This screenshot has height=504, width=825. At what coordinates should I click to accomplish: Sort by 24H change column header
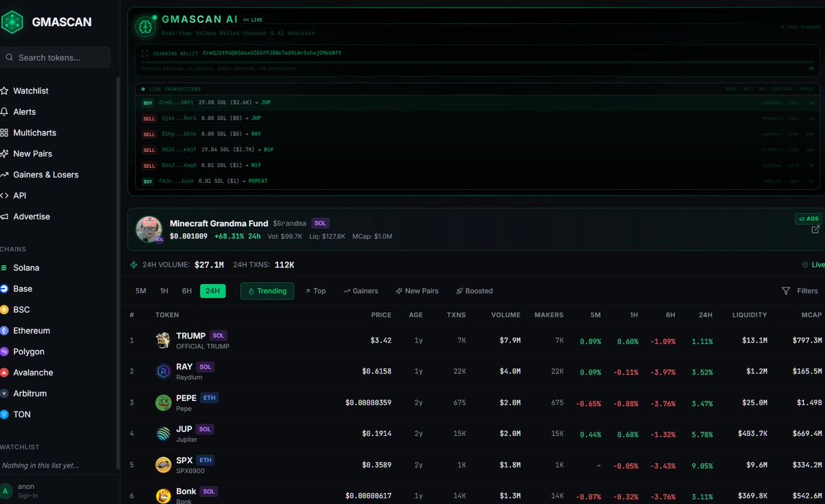(x=705, y=315)
